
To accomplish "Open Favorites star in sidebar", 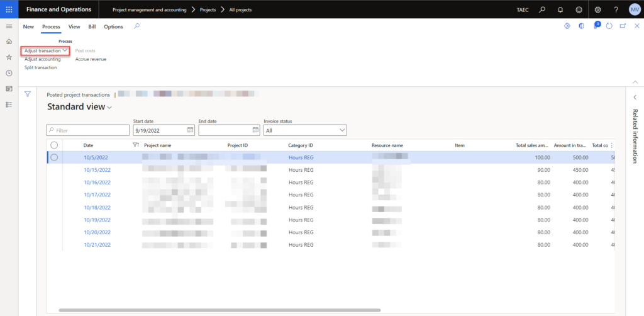I will pos(9,57).
